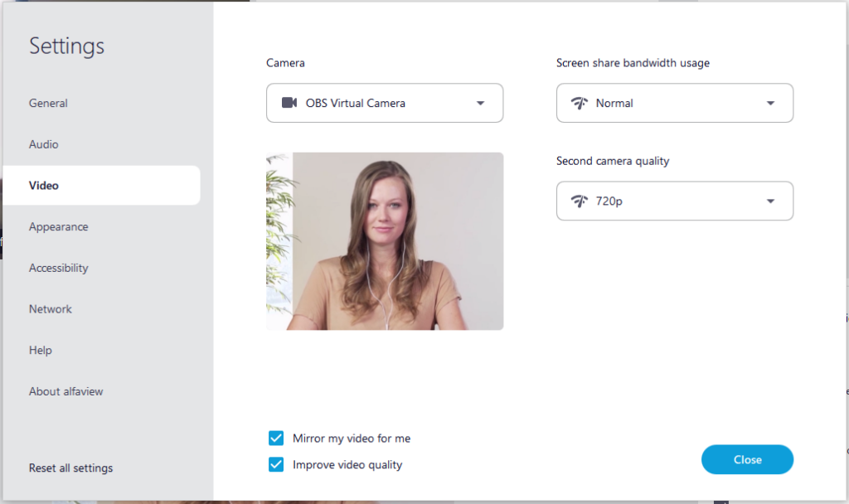
Task: Switch to the Audio settings section
Action: (x=43, y=143)
